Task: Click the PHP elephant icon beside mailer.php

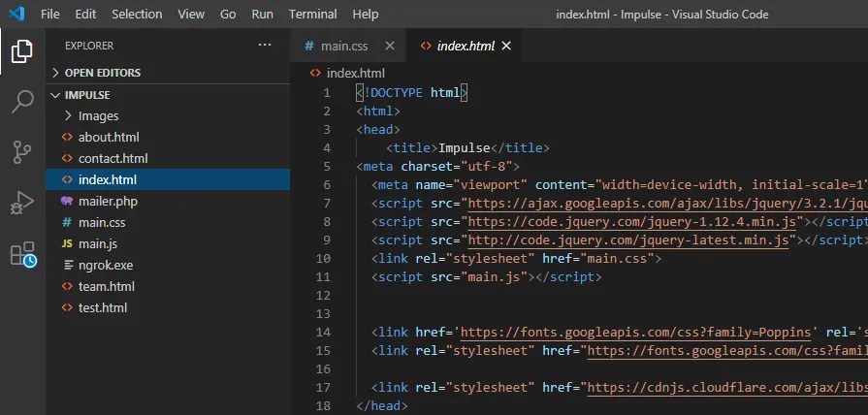Action: coord(67,201)
